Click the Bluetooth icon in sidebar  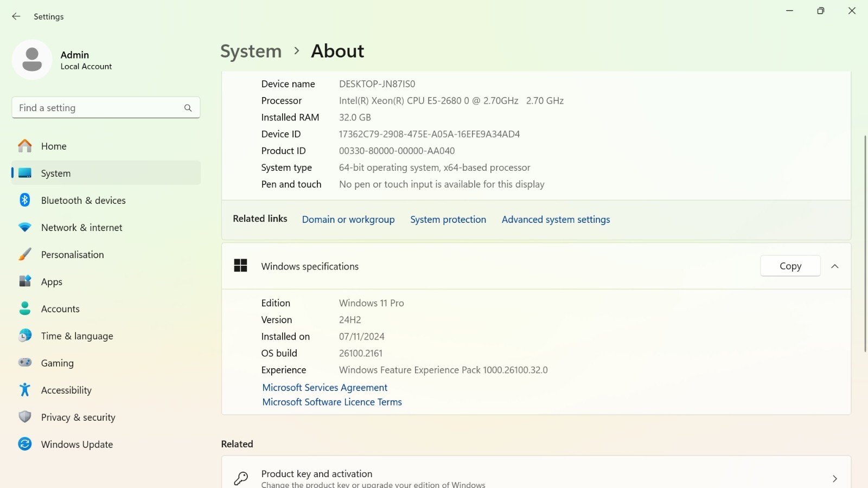tap(25, 200)
